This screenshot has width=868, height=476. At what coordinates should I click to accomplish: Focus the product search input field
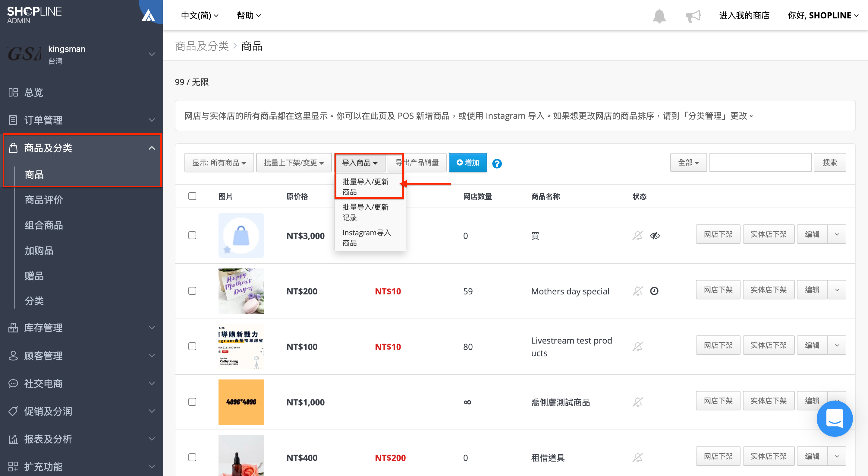coord(760,163)
